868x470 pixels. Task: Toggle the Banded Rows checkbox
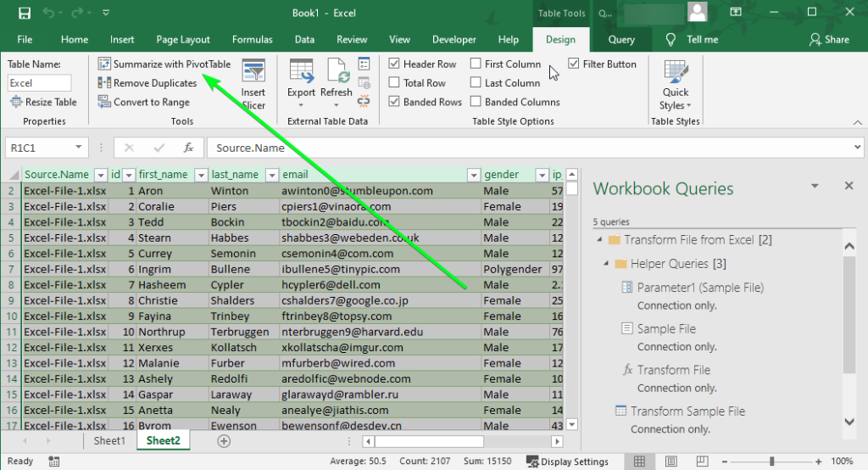[394, 102]
